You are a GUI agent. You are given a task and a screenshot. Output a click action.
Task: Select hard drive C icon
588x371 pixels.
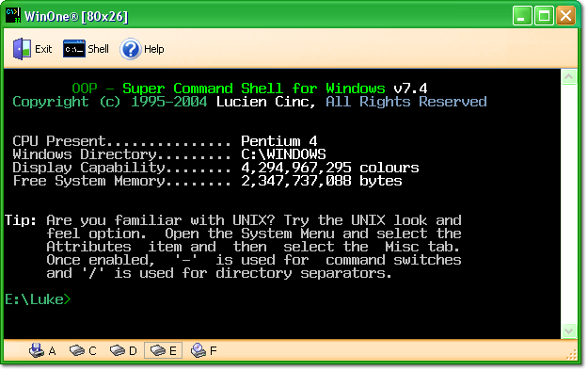[x=77, y=350]
